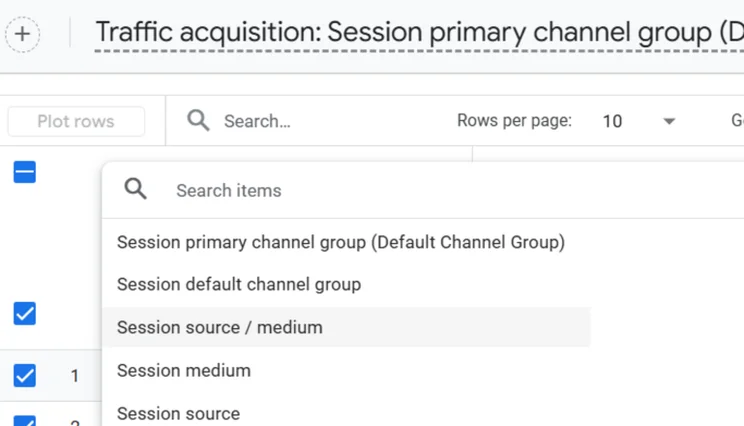Image resolution: width=744 pixels, height=426 pixels.
Task: Uncheck the checkbox above row 1
Action: coord(25,314)
